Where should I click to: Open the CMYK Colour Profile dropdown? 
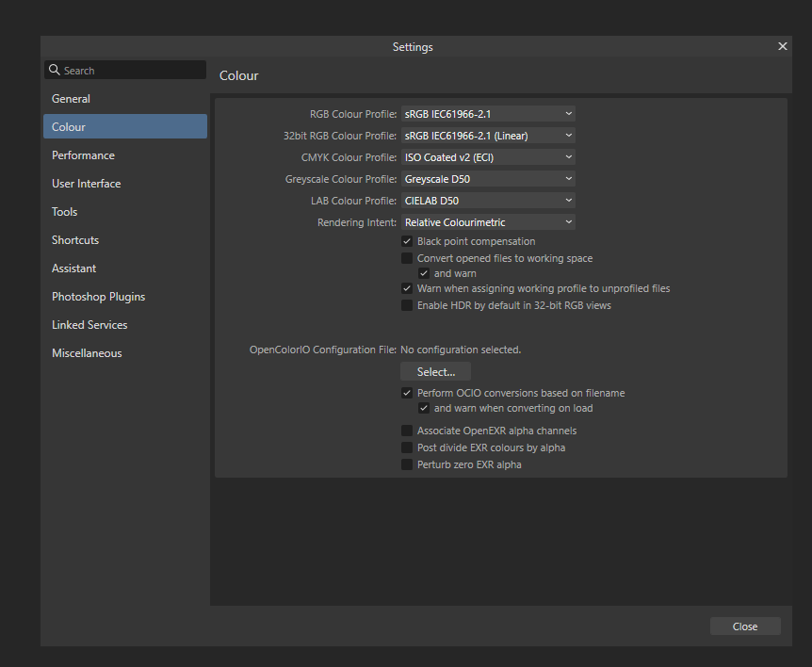[x=488, y=157]
